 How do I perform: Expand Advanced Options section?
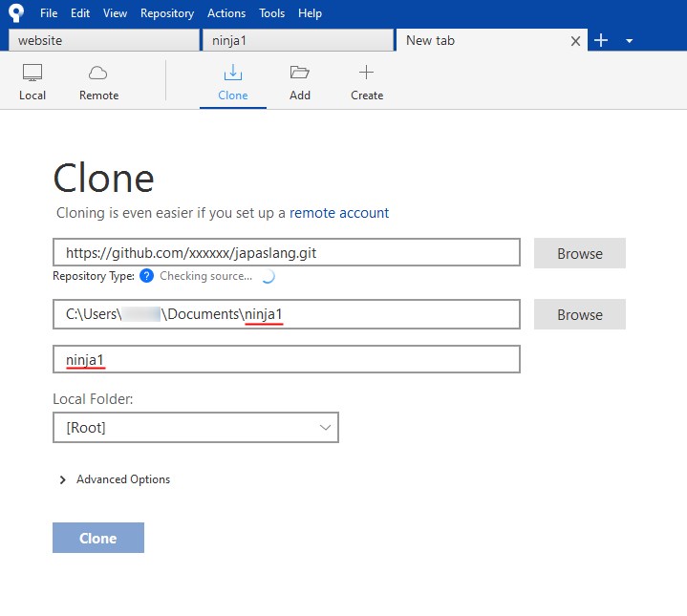point(115,479)
